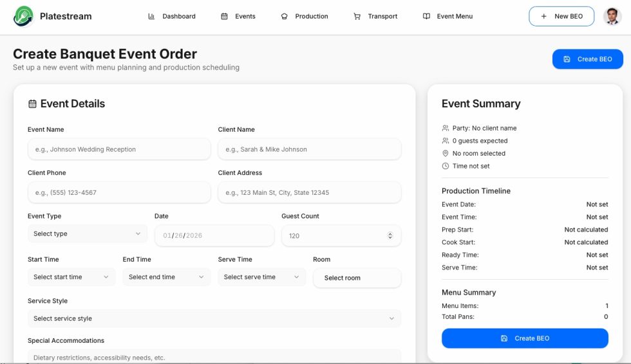Screen dimensions: 631x364
Task: Click the Dashboard bar chart icon
Action: [x=151, y=17]
